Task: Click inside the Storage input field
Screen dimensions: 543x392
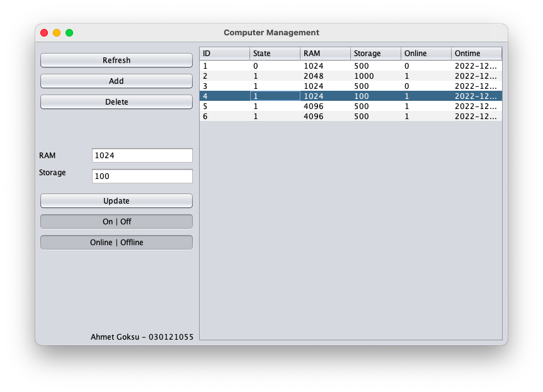Action: pyautogui.click(x=142, y=176)
